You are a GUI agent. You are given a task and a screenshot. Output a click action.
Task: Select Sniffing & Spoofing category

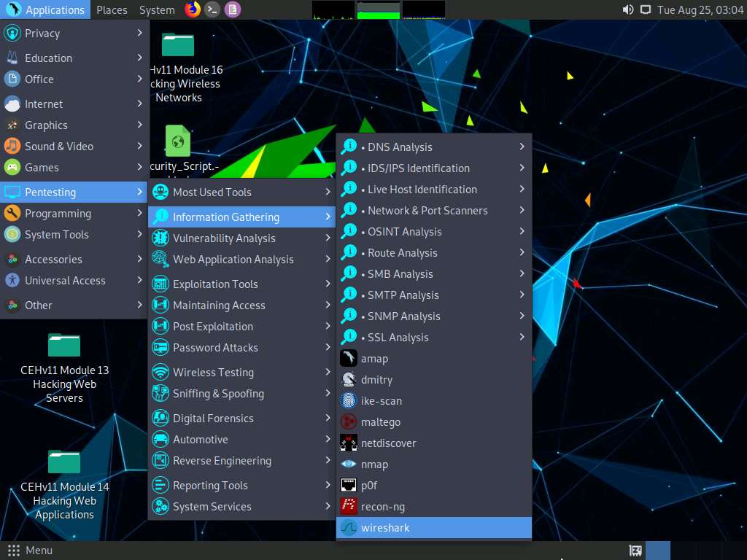[242, 393]
